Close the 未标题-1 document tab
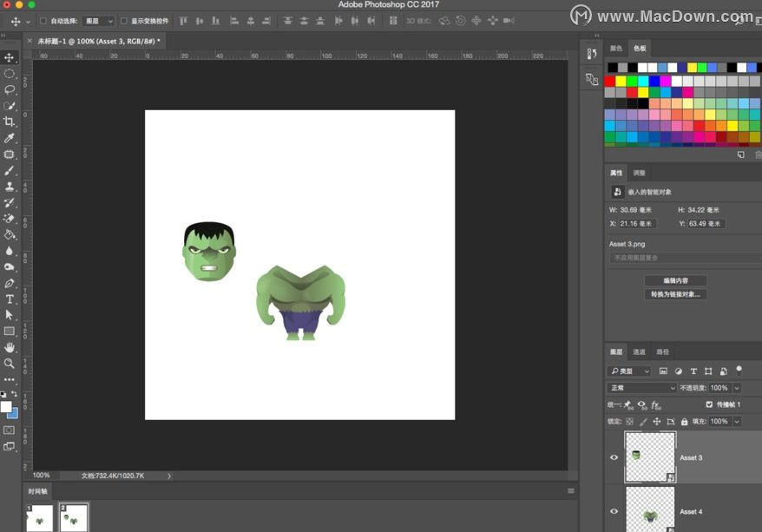762x532 pixels. [x=30, y=42]
